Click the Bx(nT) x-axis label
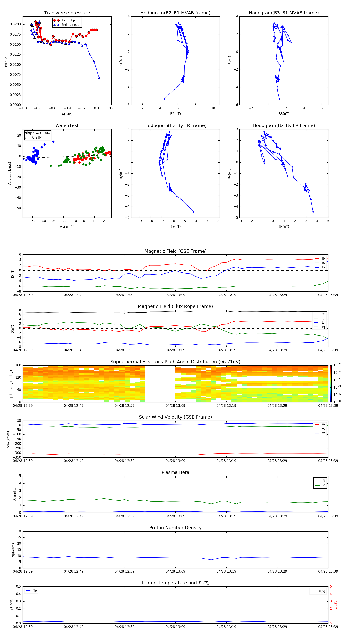Image resolution: width=351 pixels, height=644 pixels. click(x=284, y=227)
